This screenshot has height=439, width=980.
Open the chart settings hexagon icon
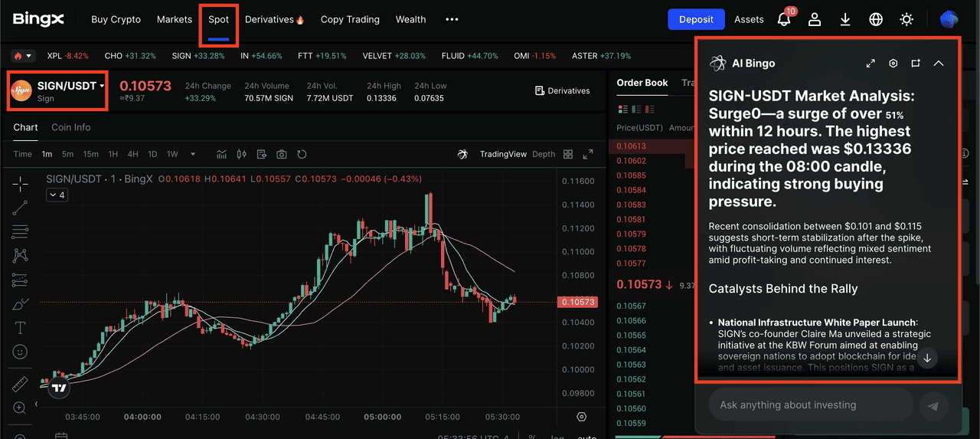(582, 417)
